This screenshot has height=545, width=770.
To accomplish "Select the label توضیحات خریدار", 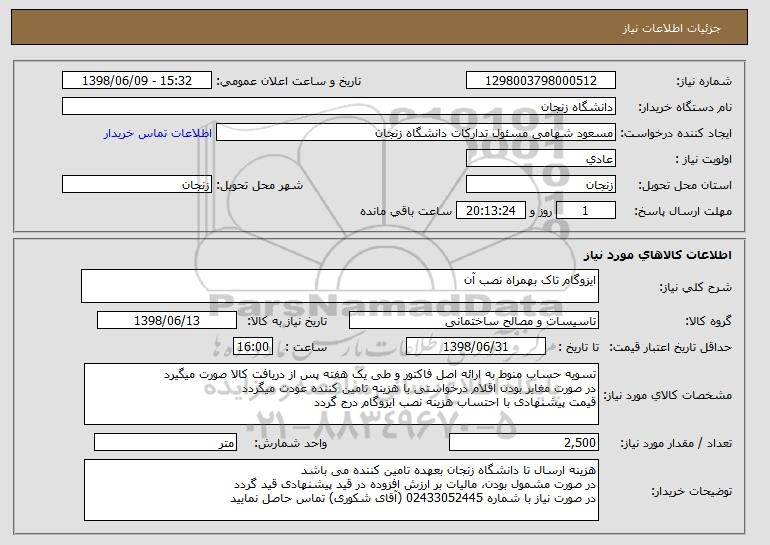I will click(x=691, y=491).
